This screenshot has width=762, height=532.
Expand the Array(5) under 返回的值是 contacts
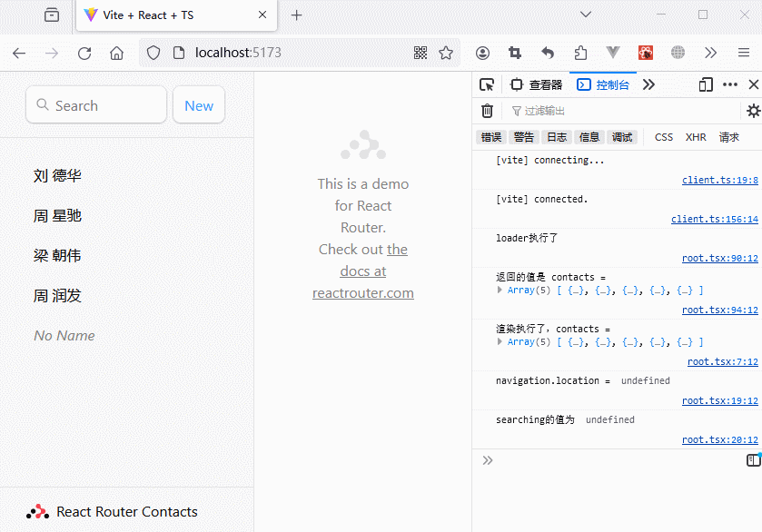click(500, 291)
